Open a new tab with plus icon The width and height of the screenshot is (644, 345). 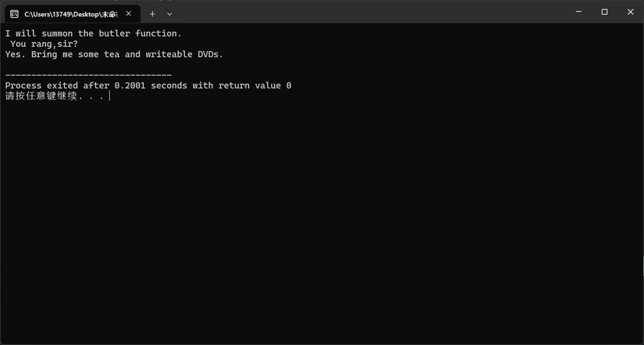tap(152, 14)
